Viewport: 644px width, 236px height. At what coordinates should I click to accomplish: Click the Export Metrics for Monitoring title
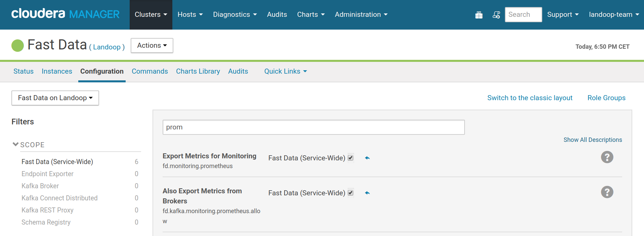coord(209,156)
